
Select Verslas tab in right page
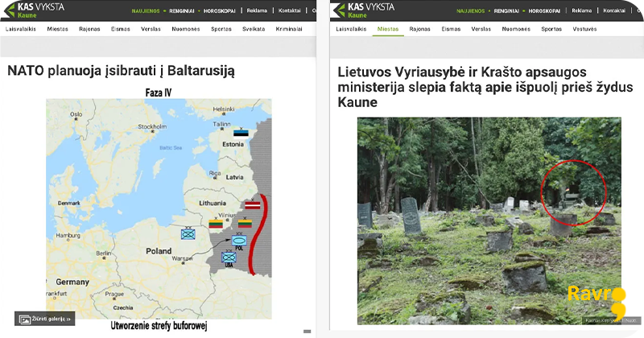click(x=481, y=29)
